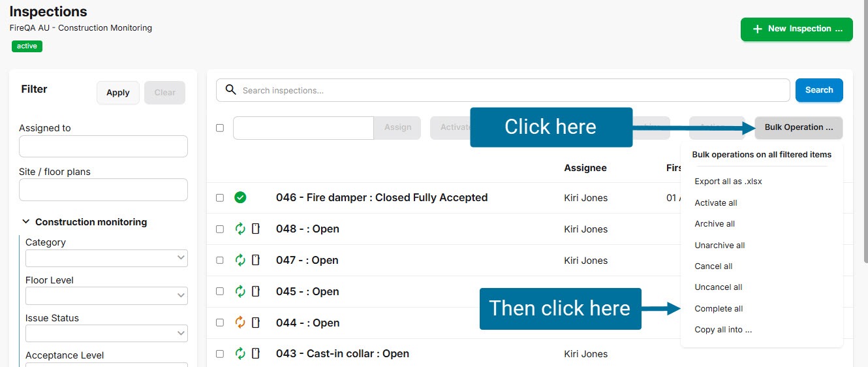Screen dimensions: 868x367
Task: Click into the Search inspections field
Action: (x=509, y=90)
